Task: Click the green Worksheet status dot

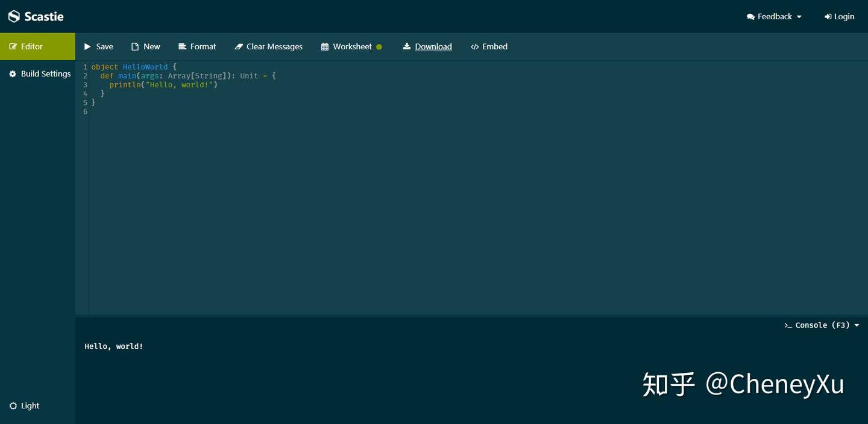Action: pos(380,46)
